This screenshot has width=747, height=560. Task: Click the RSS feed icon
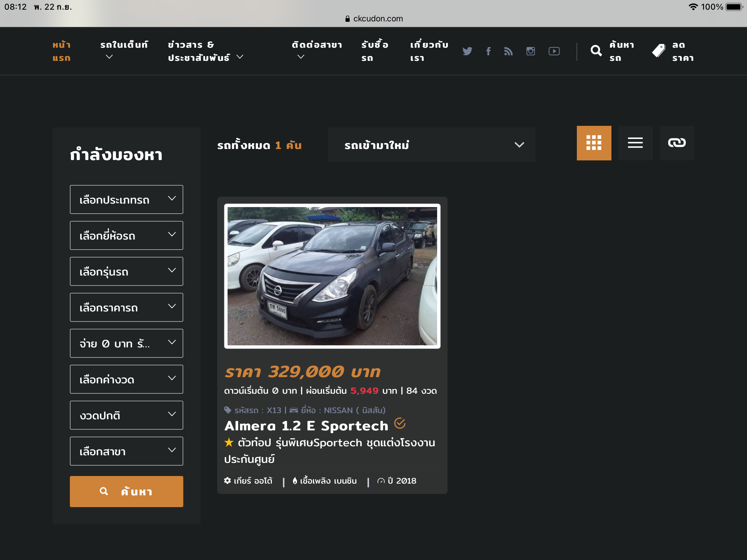click(508, 51)
